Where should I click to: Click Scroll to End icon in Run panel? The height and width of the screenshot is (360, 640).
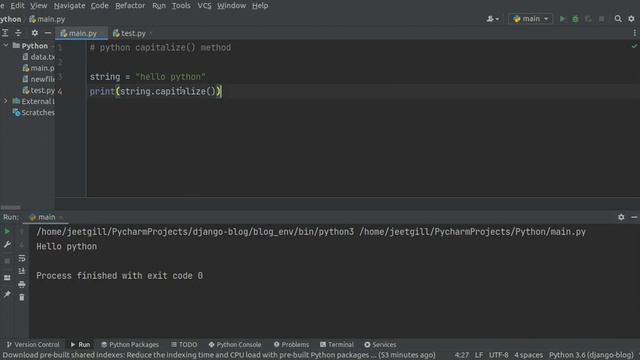pos(22,271)
